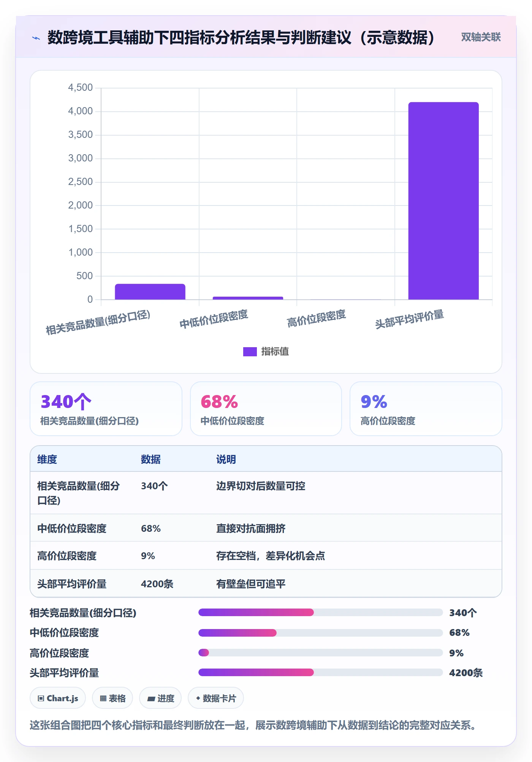Click the 高价位段密度 x-axis label
Image resolution: width=532 pixels, height=762 pixels.
316,318
